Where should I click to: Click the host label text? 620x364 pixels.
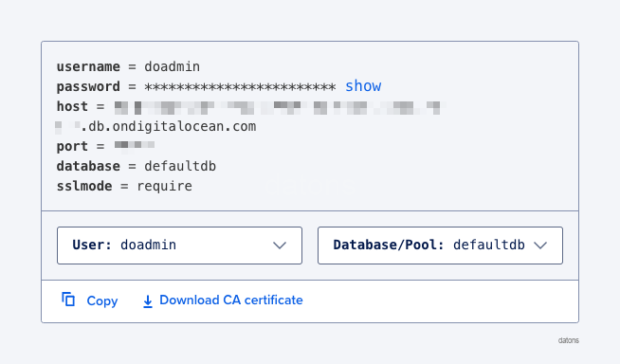pos(72,106)
